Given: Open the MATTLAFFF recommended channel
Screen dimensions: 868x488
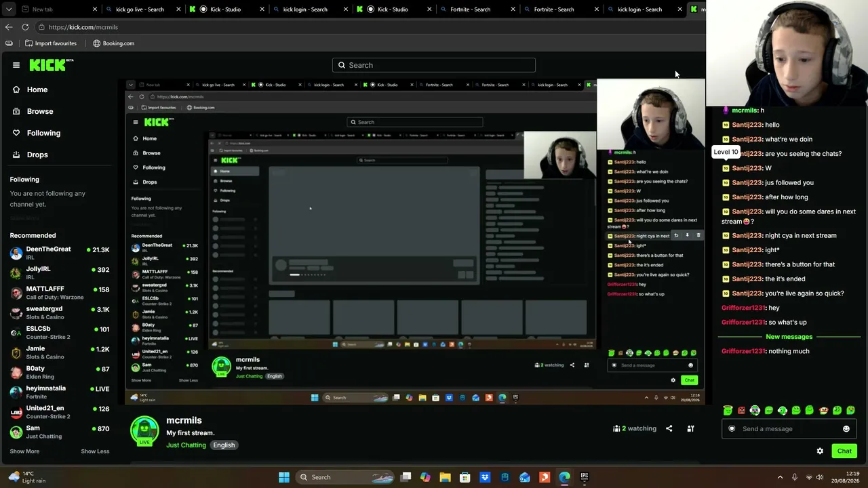Looking at the screenshot, I should click(60, 293).
